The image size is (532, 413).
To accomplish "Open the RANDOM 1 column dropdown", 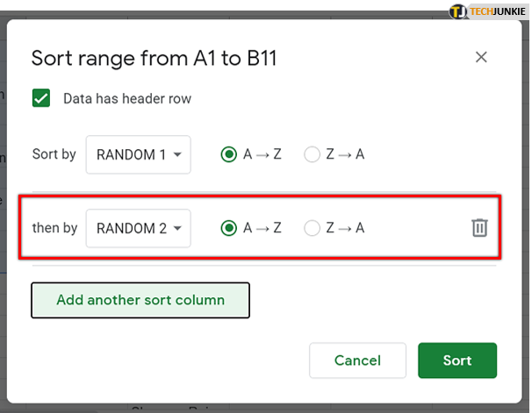I will click(x=139, y=154).
